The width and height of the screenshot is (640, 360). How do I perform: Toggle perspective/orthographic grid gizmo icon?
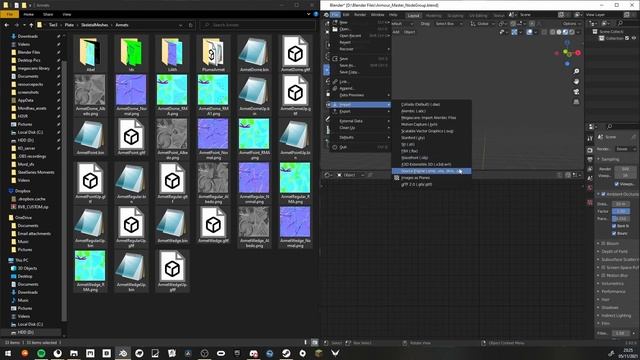tap(576, 102)
